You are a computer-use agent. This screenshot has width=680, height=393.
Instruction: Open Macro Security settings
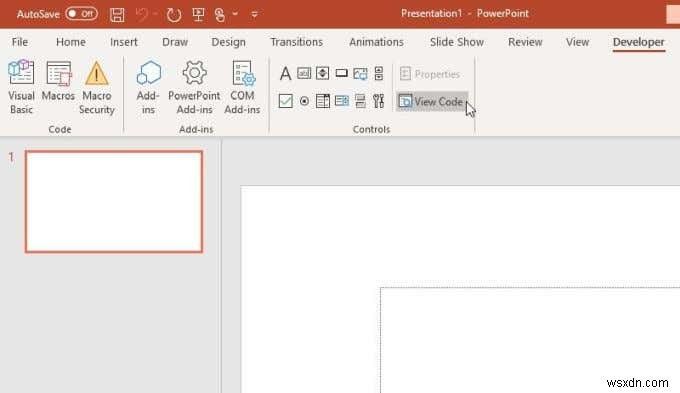click(97, 87)
